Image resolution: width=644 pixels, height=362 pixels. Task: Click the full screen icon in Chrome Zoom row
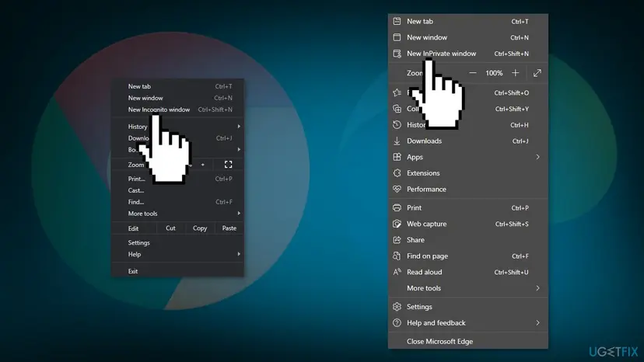click(229, 165)
